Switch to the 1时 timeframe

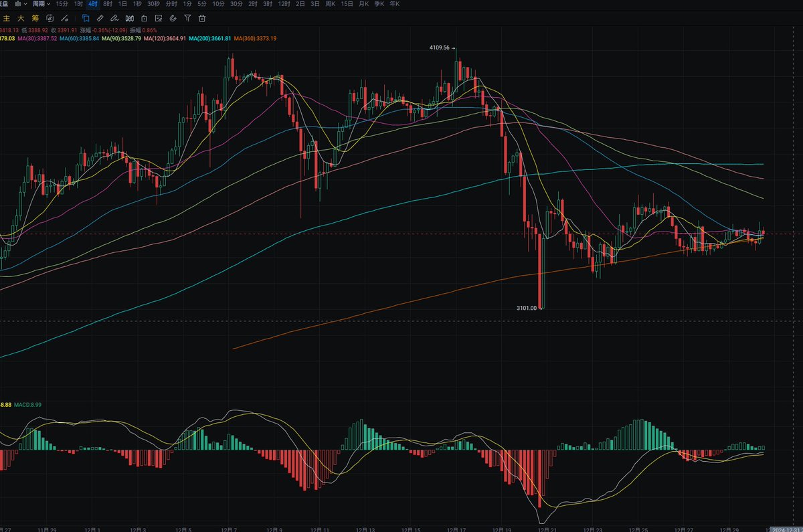(x=78, y=4)
